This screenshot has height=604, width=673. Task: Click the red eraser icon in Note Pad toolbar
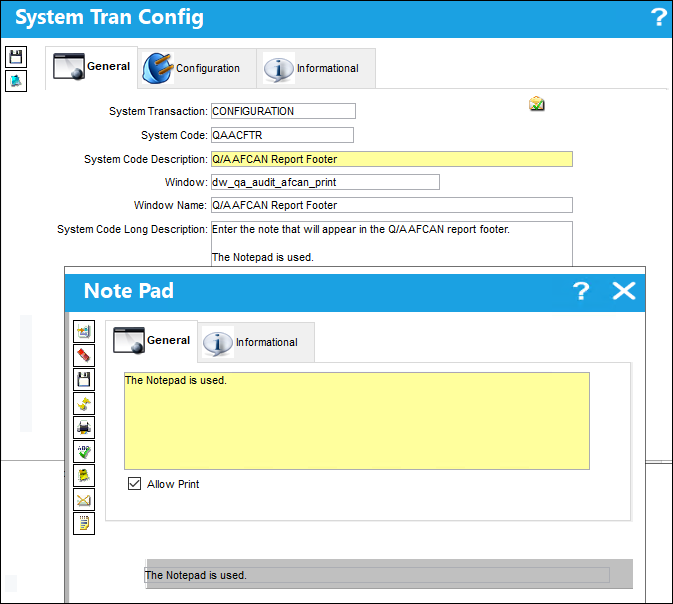[84, 355]
